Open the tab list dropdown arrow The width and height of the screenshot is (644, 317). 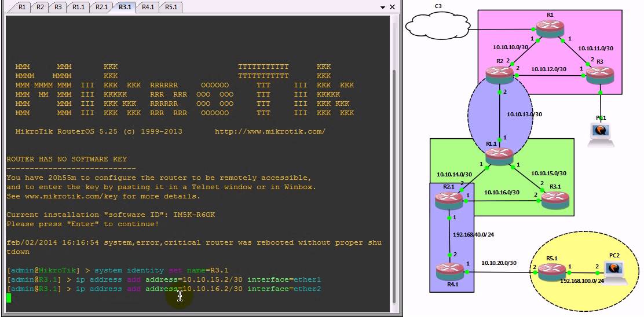[383, 7]
